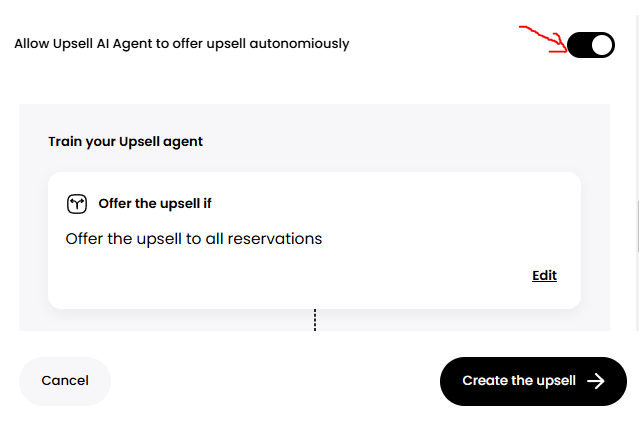Select the white Offer the upsell if card

click(314, 240)
